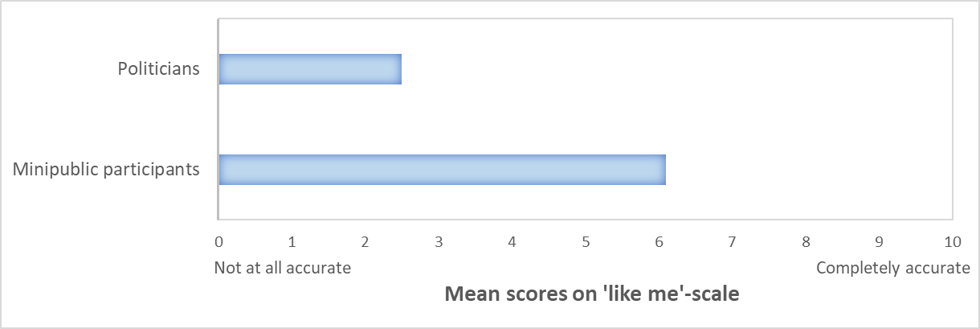This screenshot has width=980, height=329.
Task: Click the 'Completely accurate' label
Action: (893, 268)
